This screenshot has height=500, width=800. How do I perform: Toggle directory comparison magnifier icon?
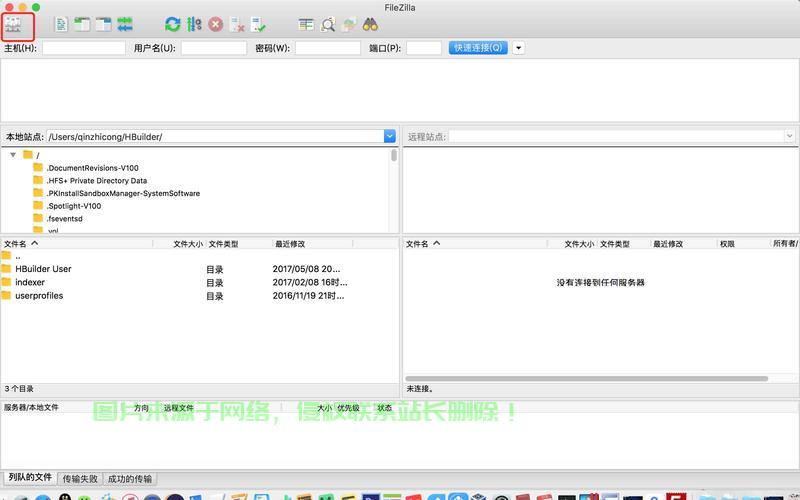[x=328, y=24]
